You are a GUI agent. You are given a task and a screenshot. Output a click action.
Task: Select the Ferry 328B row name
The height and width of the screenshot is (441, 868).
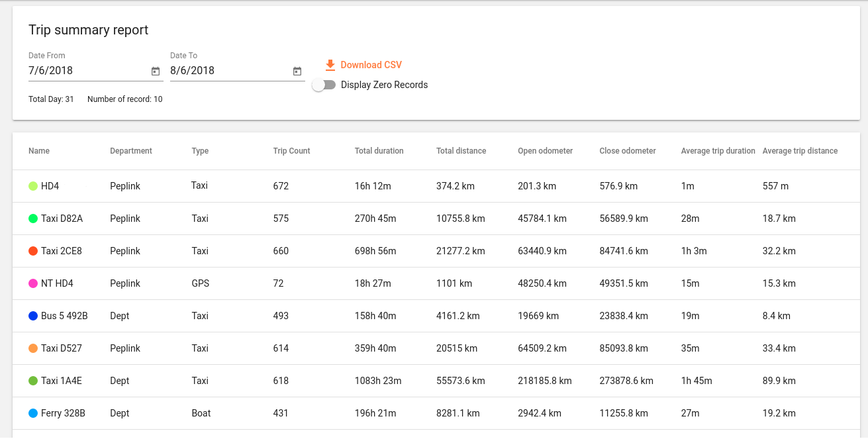point(63,413)
